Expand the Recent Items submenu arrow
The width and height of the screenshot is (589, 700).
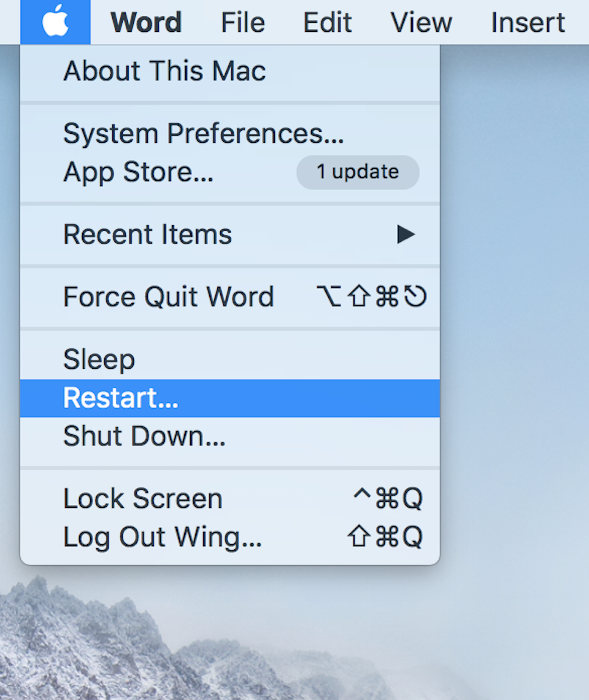coord(406,234)
